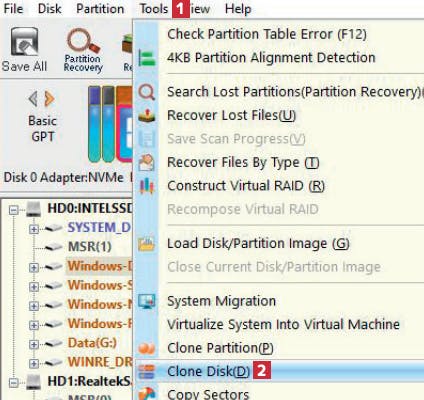Expand the SYSTEM_D partition node

34,229
